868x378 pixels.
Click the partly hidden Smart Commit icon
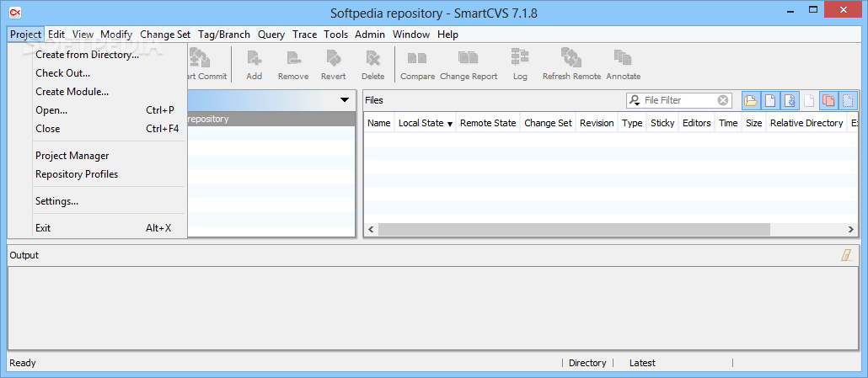[x=198, y=57]
